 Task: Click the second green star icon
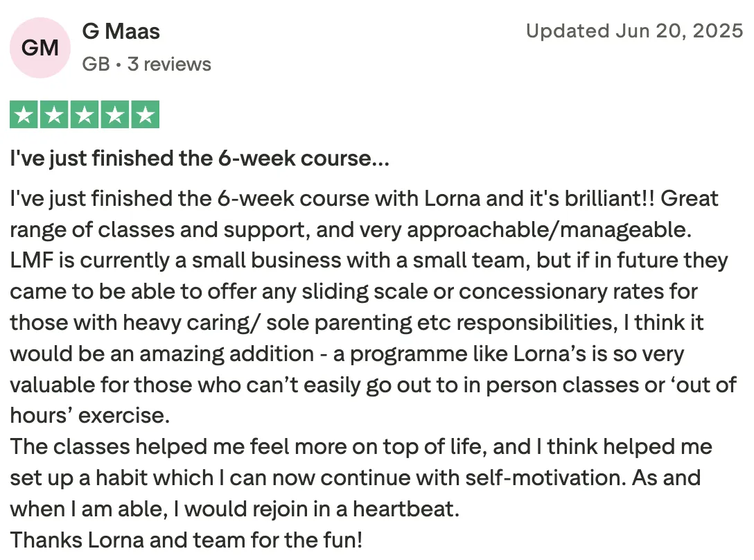click(54, 114)
